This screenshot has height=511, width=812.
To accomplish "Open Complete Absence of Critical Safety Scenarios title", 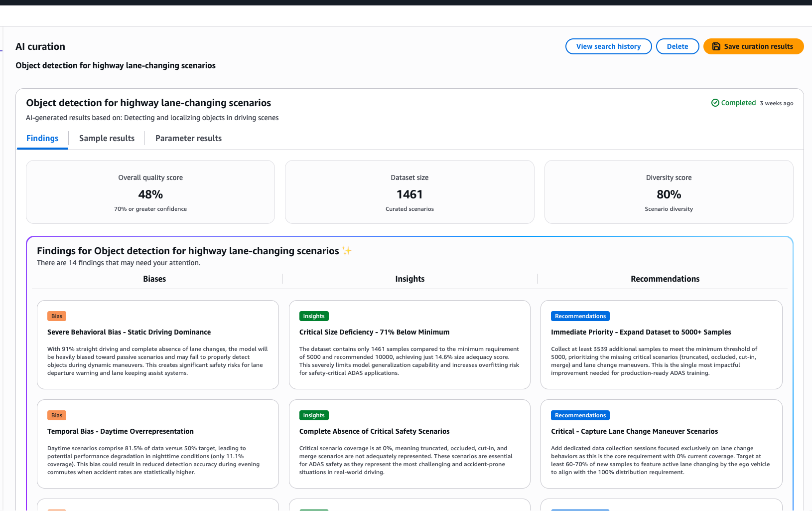I will pos(374,431).
